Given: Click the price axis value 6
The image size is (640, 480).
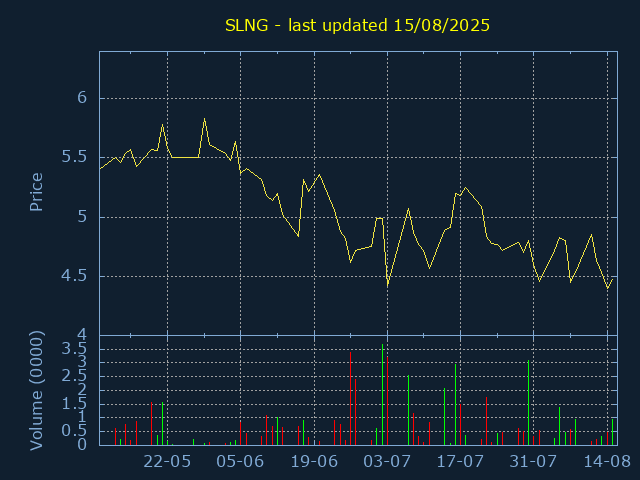Looking at the screenshot, I should click(82, 98).
